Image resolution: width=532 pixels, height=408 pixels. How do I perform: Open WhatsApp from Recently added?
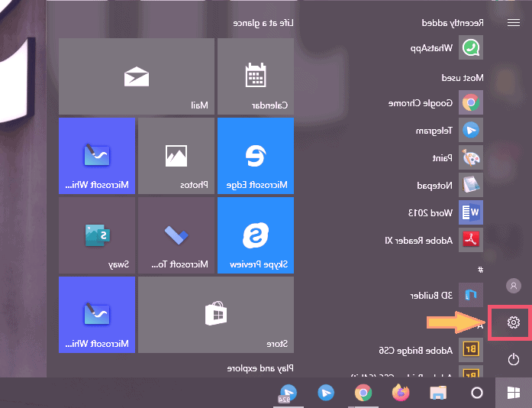pyautogui.click(x=447, y=47)
